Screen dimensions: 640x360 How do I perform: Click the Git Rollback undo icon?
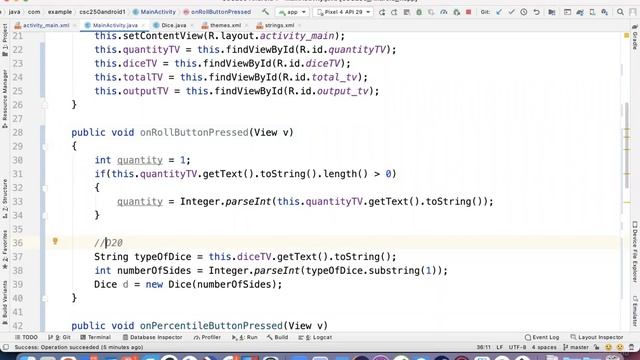pos(536,12)
